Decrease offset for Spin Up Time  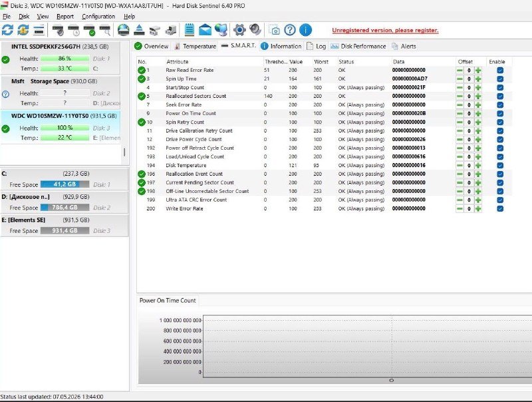point(460,79)
